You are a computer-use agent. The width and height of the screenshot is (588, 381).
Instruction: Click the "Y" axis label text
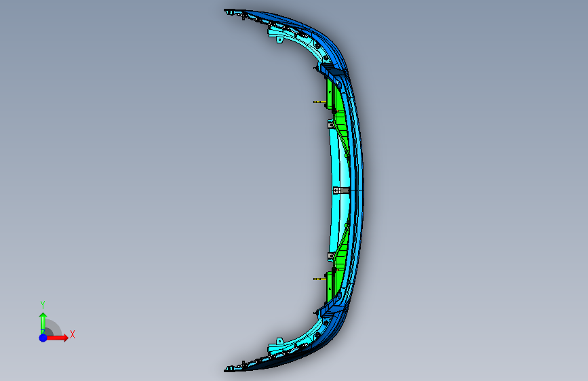click(43, 304)
